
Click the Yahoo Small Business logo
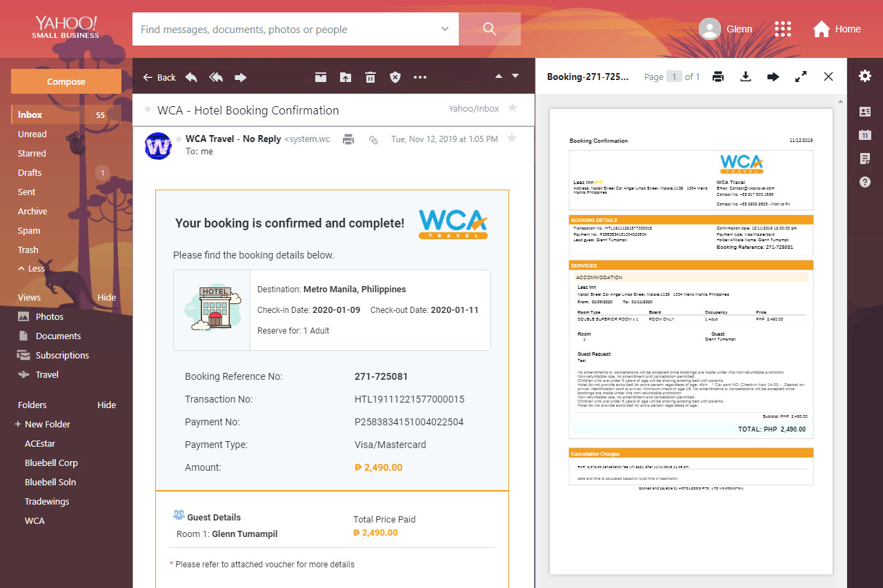[x=66, y=28]
